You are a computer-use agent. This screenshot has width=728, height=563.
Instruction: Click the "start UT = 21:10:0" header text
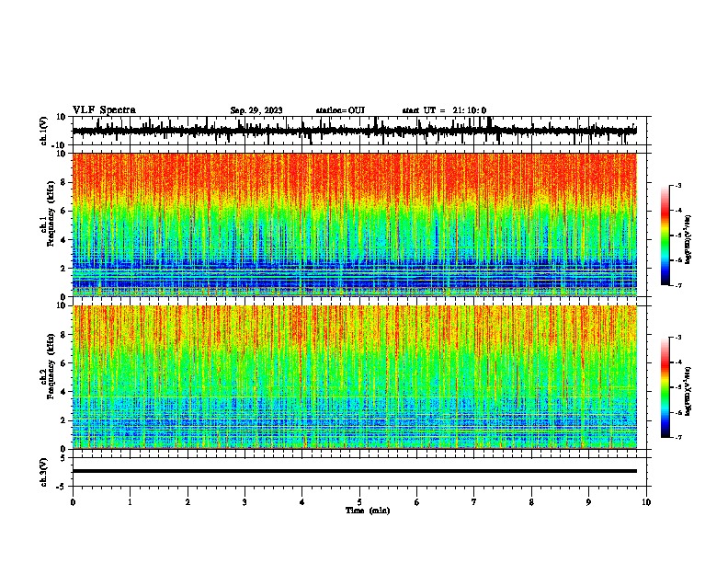[x=444, y=110]
